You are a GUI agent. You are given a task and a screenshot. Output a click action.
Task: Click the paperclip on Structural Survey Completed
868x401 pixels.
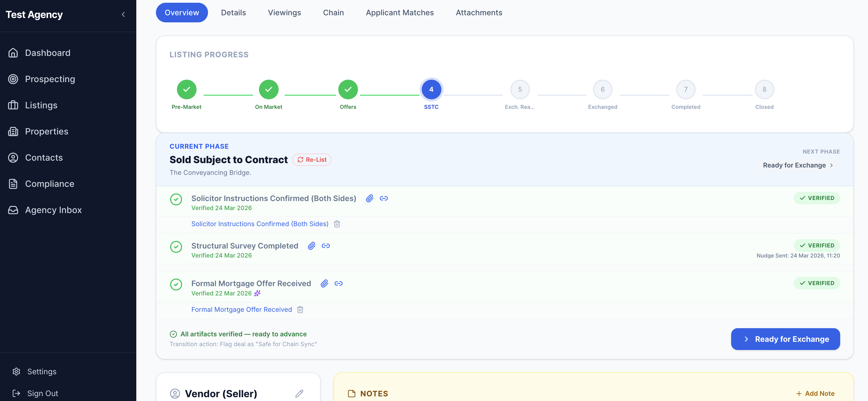click(x=311, y=246)
